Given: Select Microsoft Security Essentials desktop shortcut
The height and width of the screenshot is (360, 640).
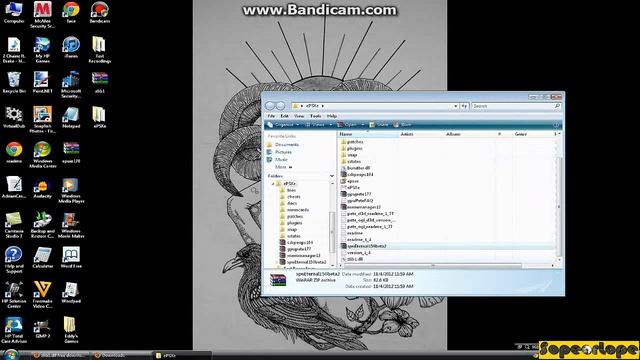Looking at the screenshot, I should (x=71, y=85).
